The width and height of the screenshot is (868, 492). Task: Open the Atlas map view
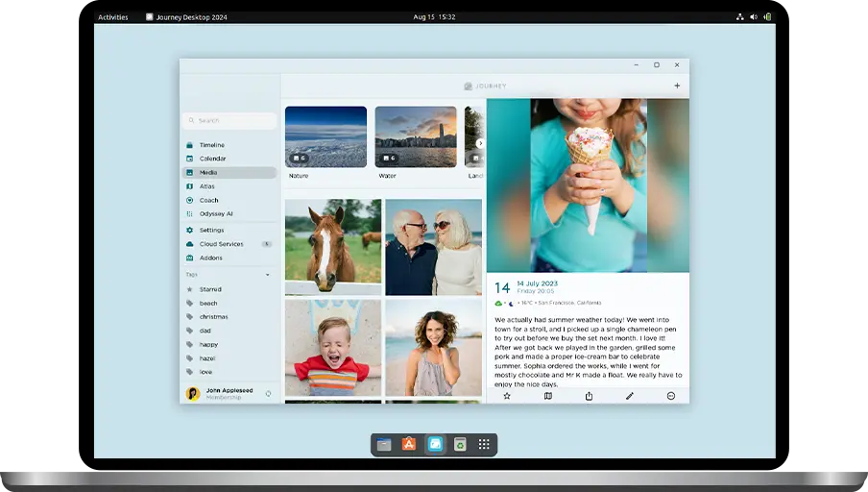pyautogui.click(x=229, y=186)
